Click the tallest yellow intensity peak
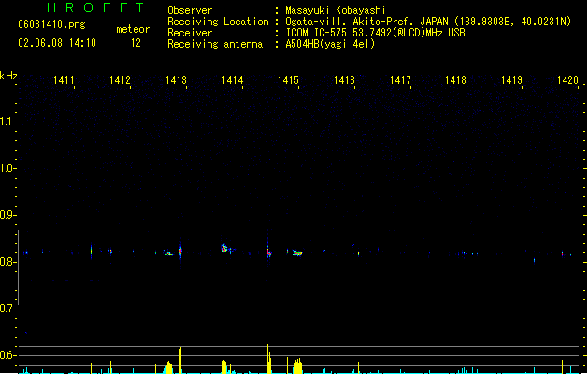588x374 pixels. (x=267, y=358)
